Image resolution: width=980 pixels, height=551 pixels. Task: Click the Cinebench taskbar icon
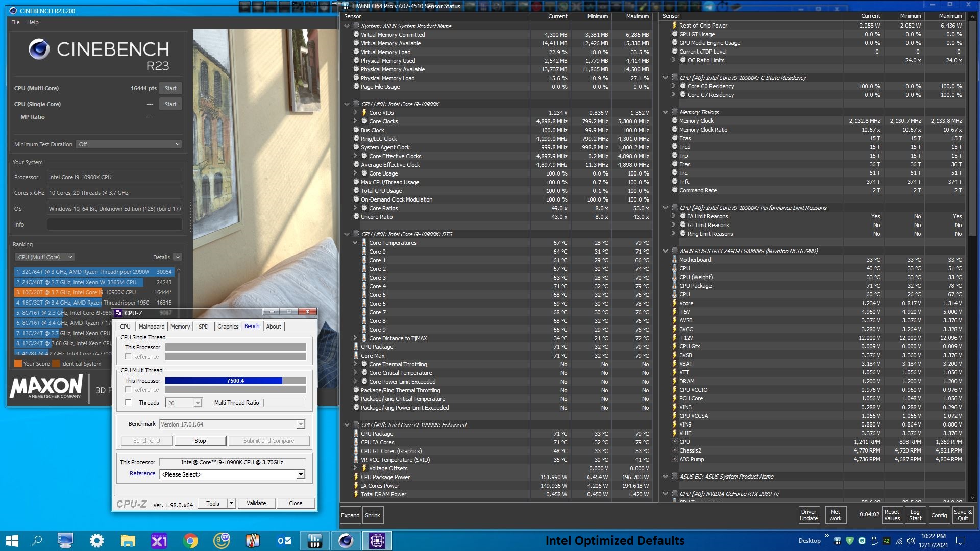click(346, 541)
